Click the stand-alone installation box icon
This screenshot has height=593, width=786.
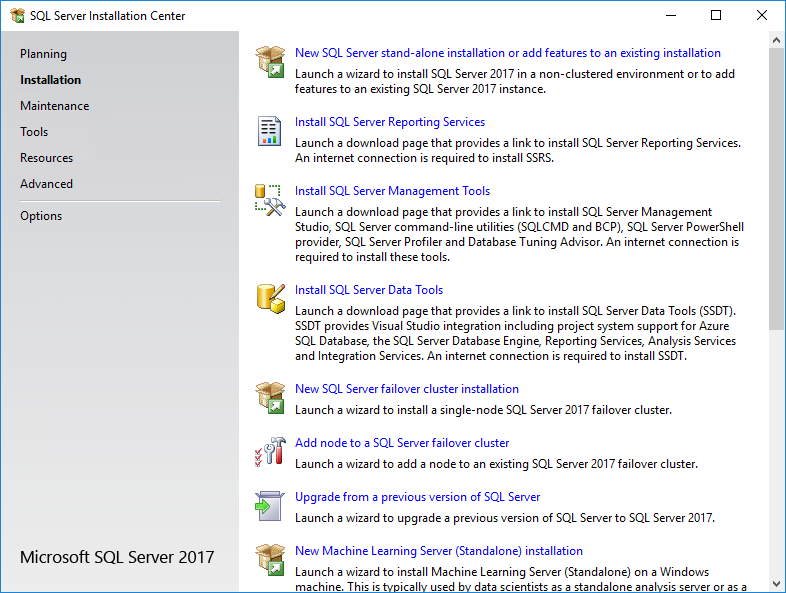coord(270,61)
